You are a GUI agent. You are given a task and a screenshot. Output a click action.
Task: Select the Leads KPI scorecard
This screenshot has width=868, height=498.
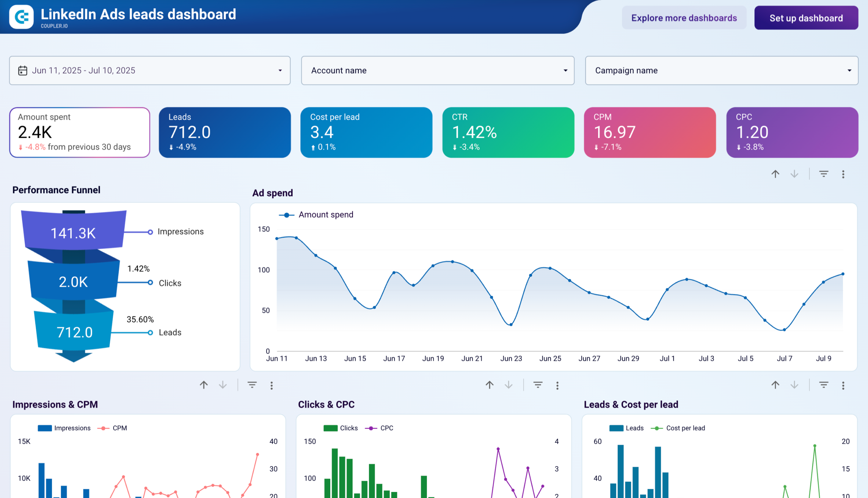(x=224, y=132)
